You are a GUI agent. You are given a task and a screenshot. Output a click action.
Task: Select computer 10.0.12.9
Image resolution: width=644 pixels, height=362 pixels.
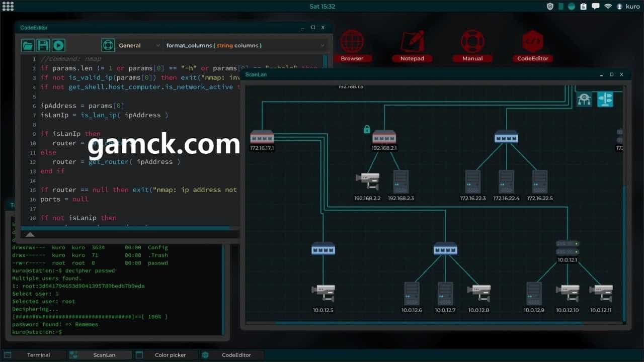[x=534, y=294]
